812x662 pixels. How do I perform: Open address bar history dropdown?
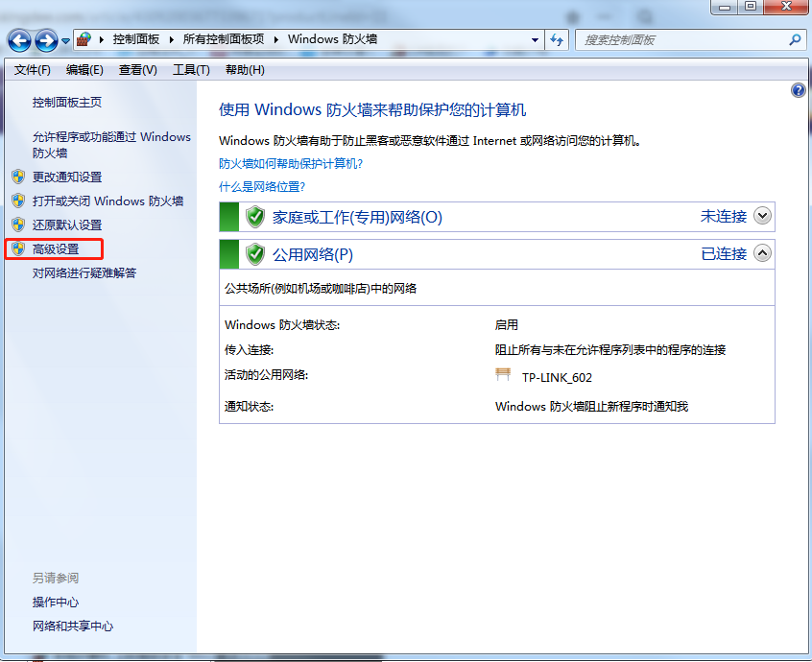click(x=535, y=40)
